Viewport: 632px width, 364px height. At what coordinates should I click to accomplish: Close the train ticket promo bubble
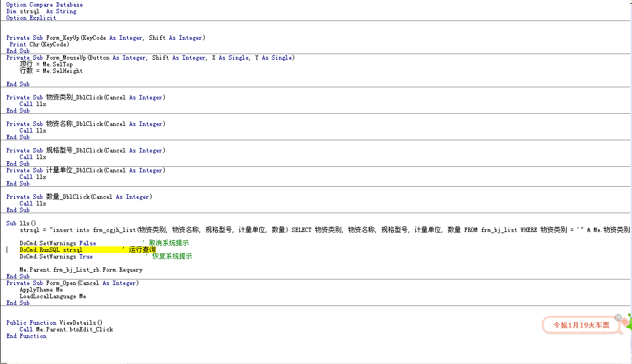pyautogui.click(x=618, y=318)
